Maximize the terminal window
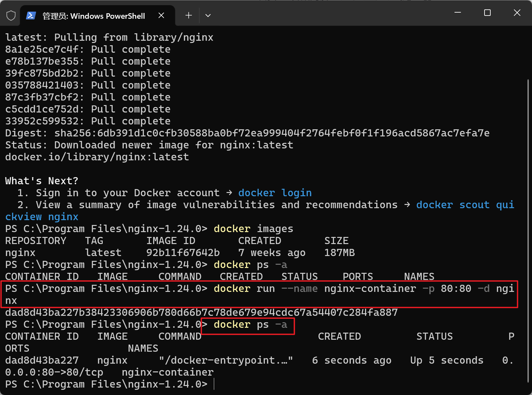The width and height of the screenshot is (532, 395). [487, 13]
